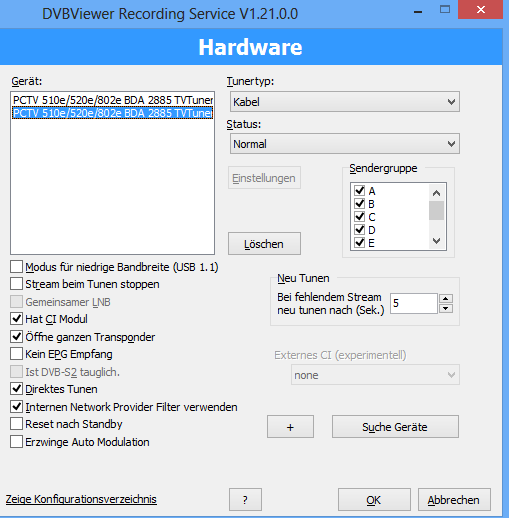This screenshot has width=509, height=518.
Task: Select the highlighted second PCTV tuner entry
Action: tap(113, 113)
